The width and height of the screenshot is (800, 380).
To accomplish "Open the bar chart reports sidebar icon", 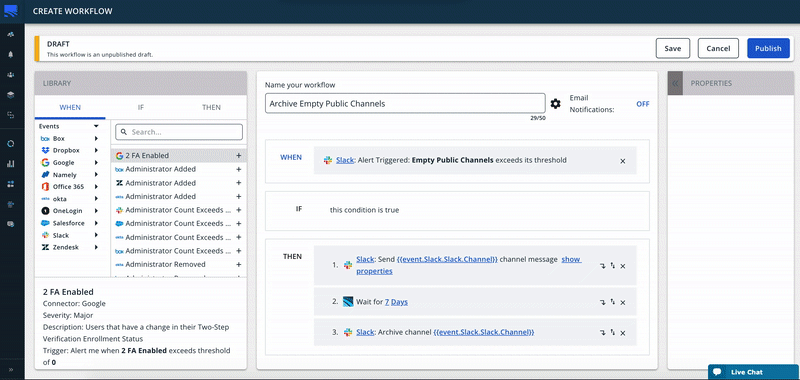I will (x=11, y=164).
